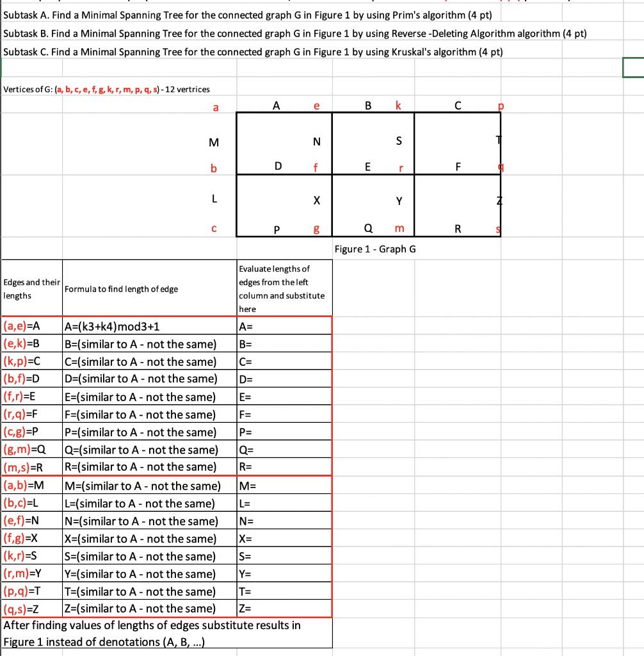644x656 pixels.
Task: Select the cell '(k,r)=S'
Action: [32, 555]
